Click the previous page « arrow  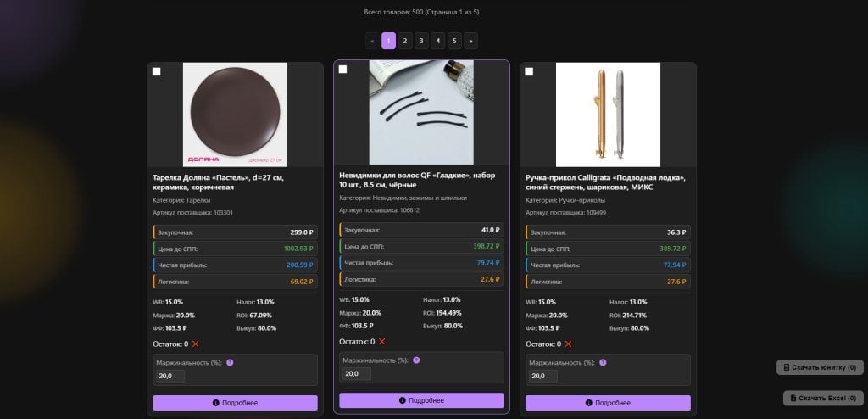pos(373,41)
